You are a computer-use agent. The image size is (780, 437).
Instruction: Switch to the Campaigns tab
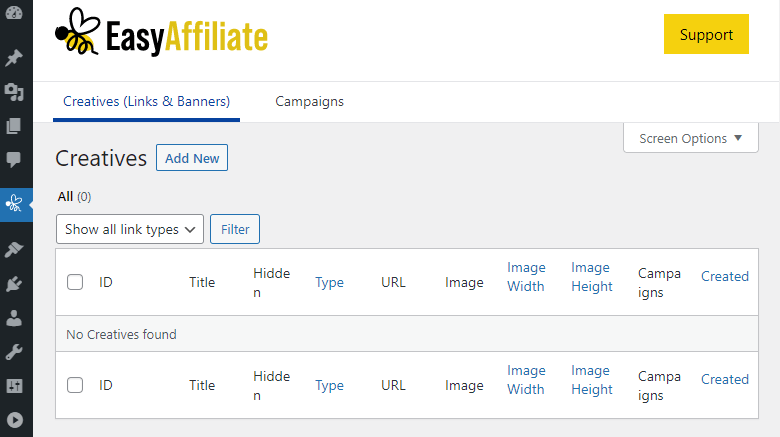[309, 102]
